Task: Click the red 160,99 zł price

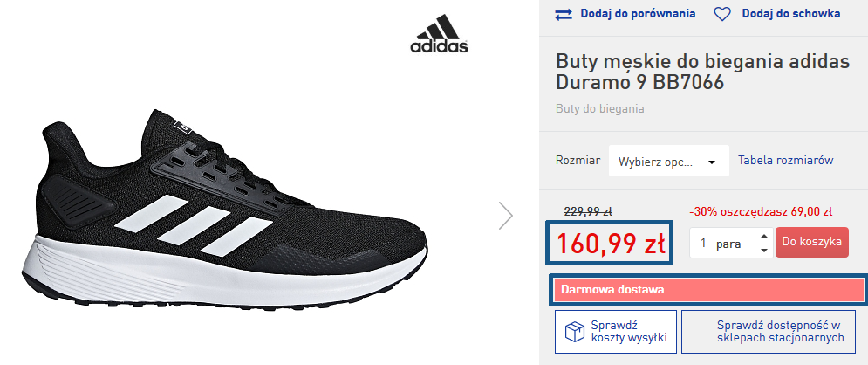Action: (x=611, y=243)
